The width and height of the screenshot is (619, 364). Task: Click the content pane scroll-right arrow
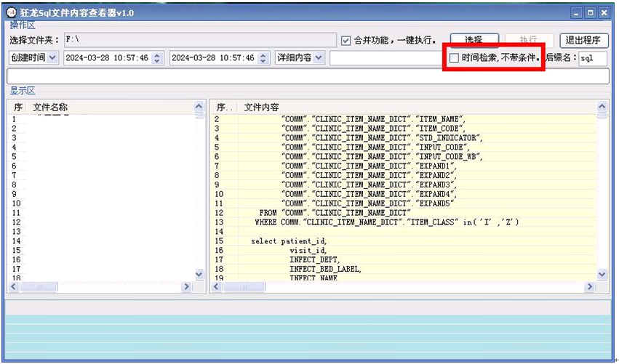(589, 287)
